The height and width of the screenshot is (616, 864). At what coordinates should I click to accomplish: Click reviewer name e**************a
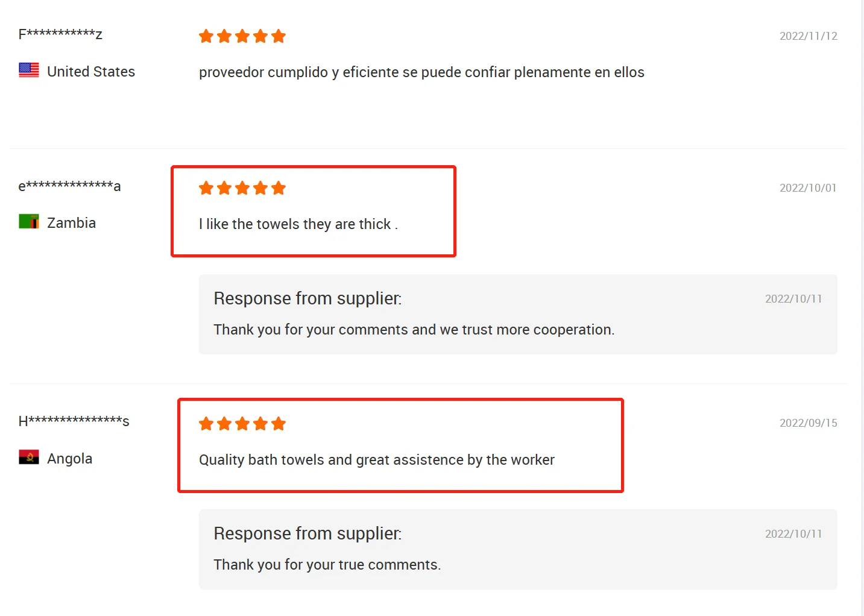pyautogui.click(x=69, y=186)
